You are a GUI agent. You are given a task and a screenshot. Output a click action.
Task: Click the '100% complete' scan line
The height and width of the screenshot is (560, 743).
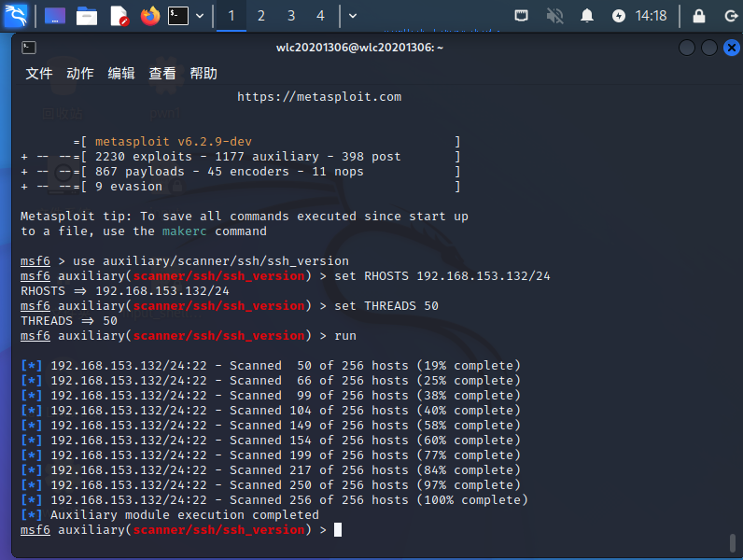coord(274,500)
